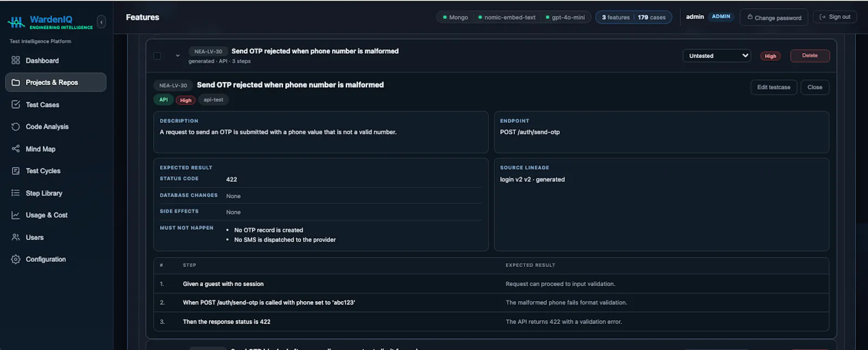Open Usage & Cost page

tap(56, 215)
